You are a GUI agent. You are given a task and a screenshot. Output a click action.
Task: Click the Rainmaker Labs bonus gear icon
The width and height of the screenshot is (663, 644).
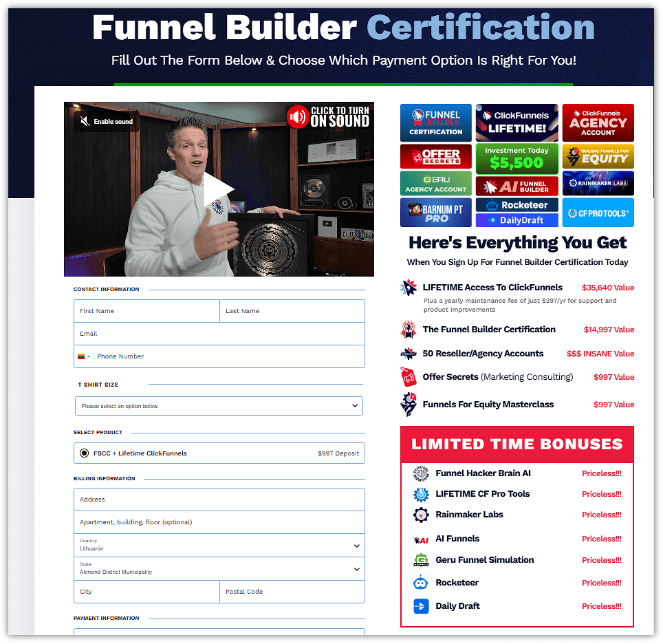[421, 515]
